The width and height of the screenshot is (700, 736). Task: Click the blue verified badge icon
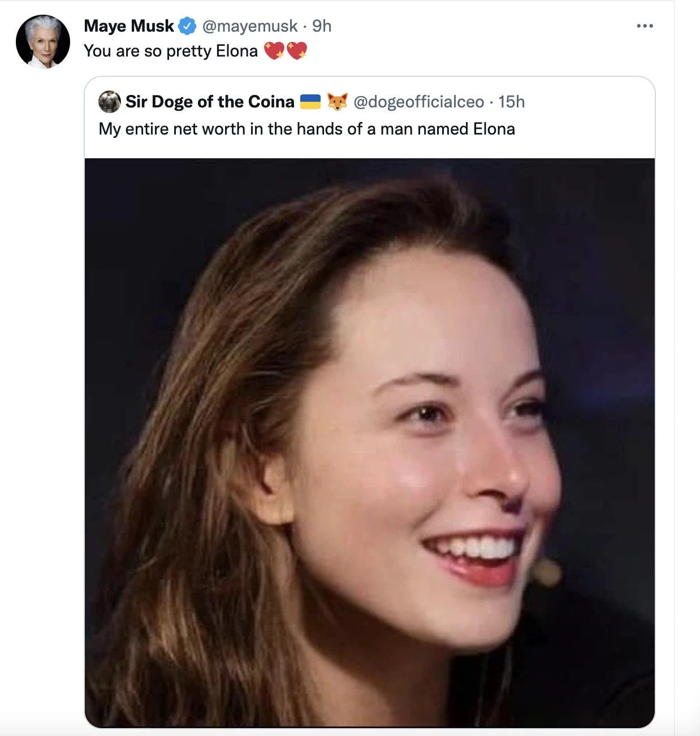187,26
